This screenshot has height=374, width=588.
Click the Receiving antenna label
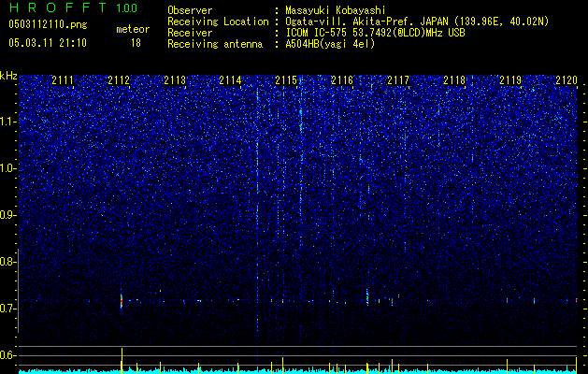coord(215,44)
